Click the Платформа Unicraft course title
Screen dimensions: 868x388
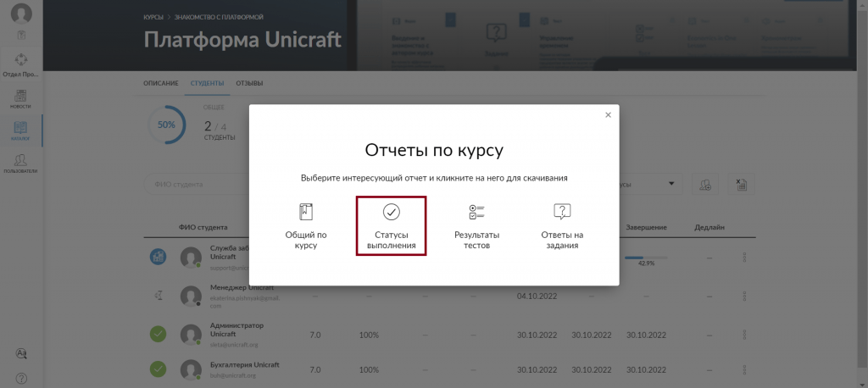click(x=242, y=40)
